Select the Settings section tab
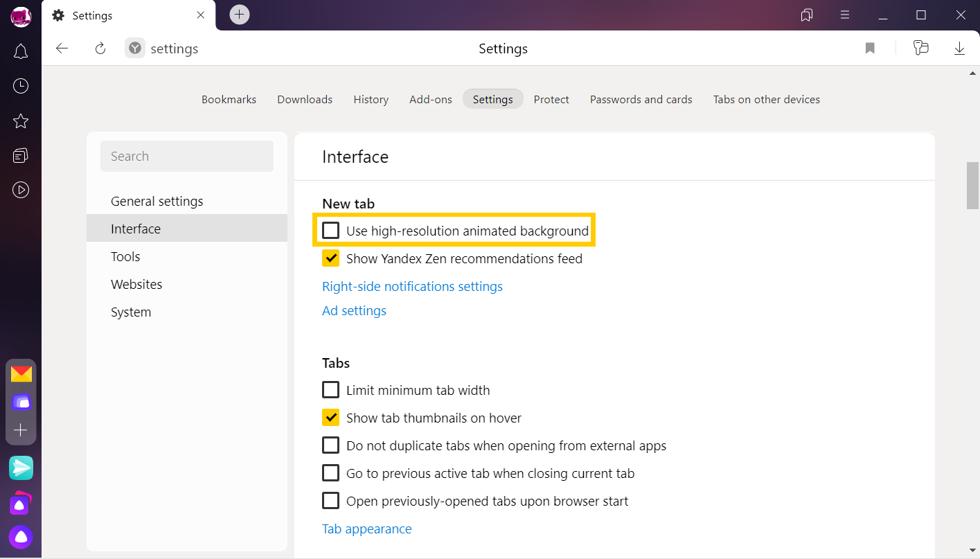This screenshot has width=980, height=559. pyautogui.click(x=492, y=99)
